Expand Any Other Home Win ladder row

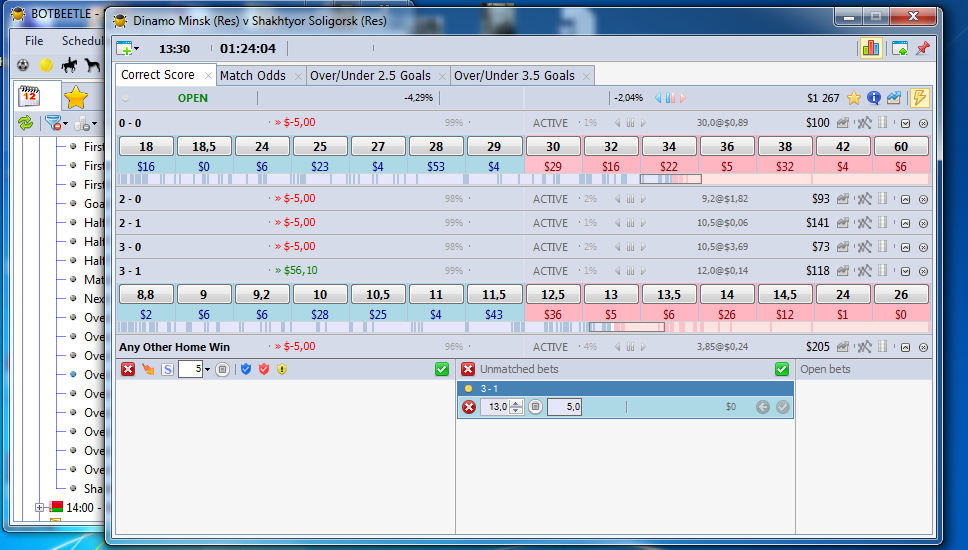pyautogui.click(x=906, y=348)
